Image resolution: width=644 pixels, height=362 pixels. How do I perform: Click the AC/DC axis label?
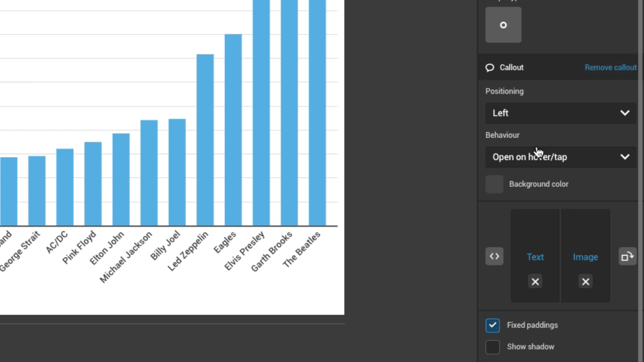57,242
